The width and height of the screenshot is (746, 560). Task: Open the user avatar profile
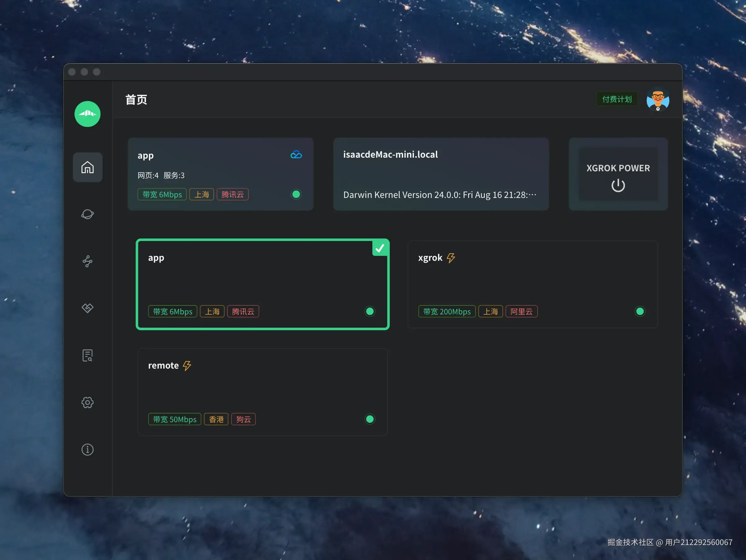pyautogui.click(x=657, y=99)
